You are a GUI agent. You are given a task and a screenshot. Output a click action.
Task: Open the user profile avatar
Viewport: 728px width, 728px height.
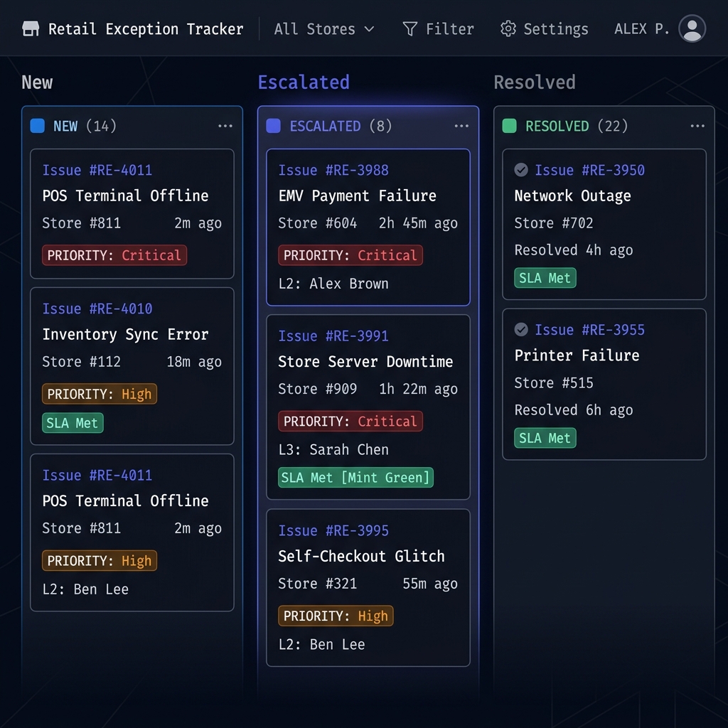pos(692,28)
